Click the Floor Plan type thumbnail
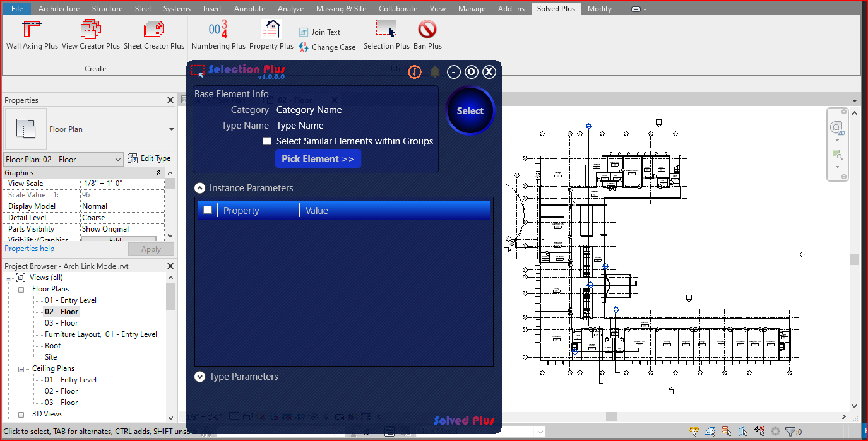Image resolution: width=868 pixels, height=441 pixels. (x=25, y=129)
